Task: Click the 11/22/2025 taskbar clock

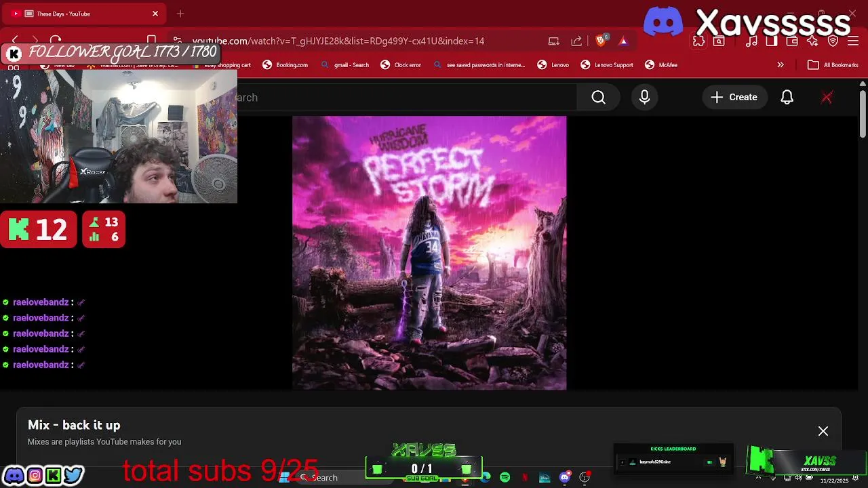Action: (x=834, y=480)
